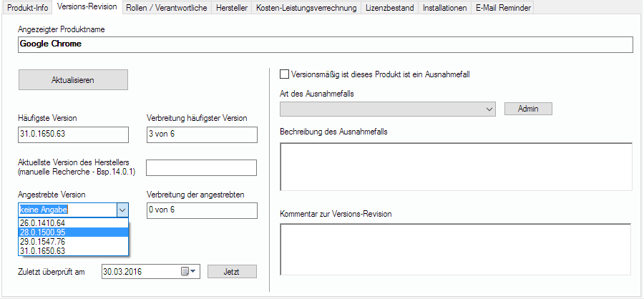Click the keine Angabe combo box text

pyautogui.click(x=44, y=210)
